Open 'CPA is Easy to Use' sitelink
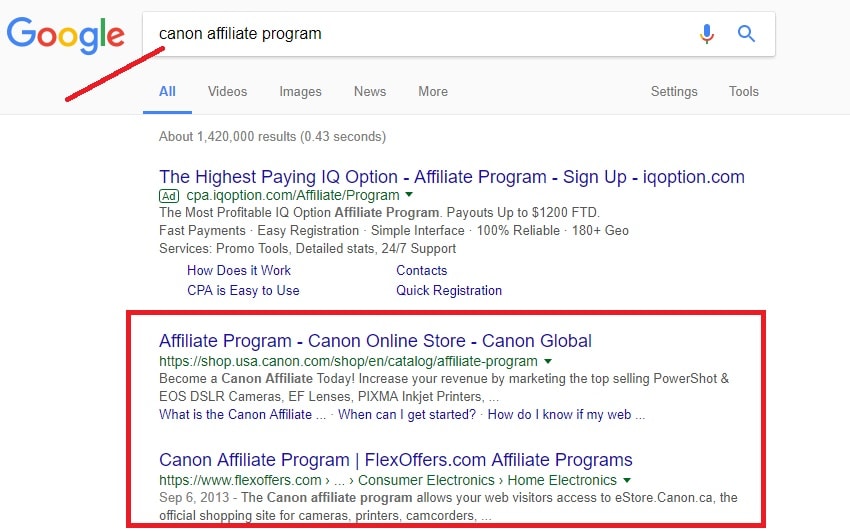850x531 pixels. [243, 290]
